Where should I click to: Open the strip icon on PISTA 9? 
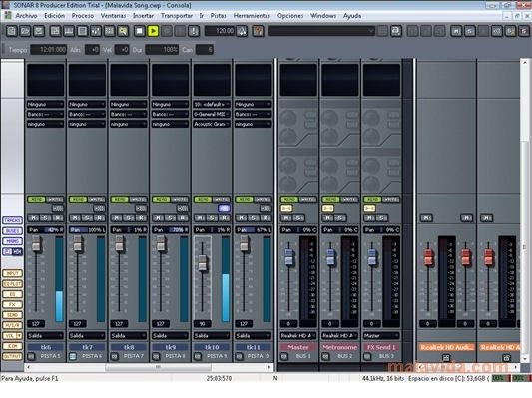click(198, 356)
